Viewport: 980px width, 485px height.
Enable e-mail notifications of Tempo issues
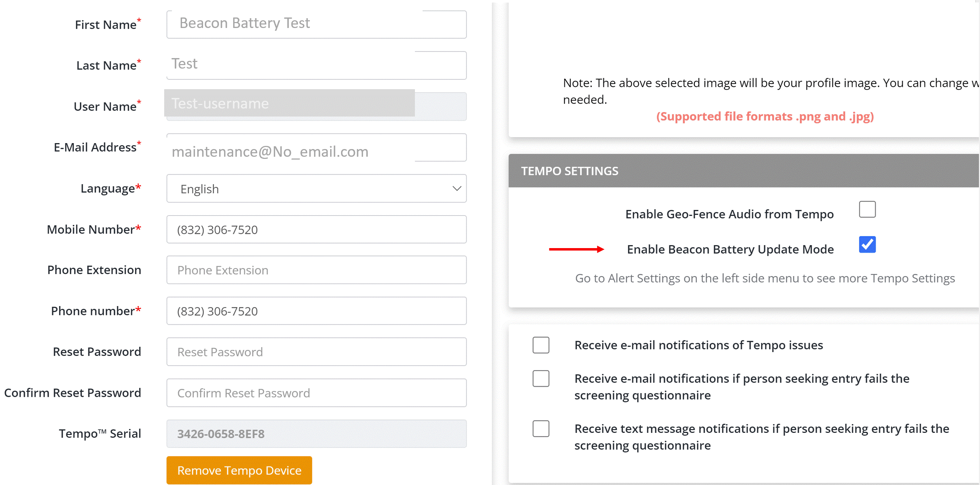click(x=541, y=345)
